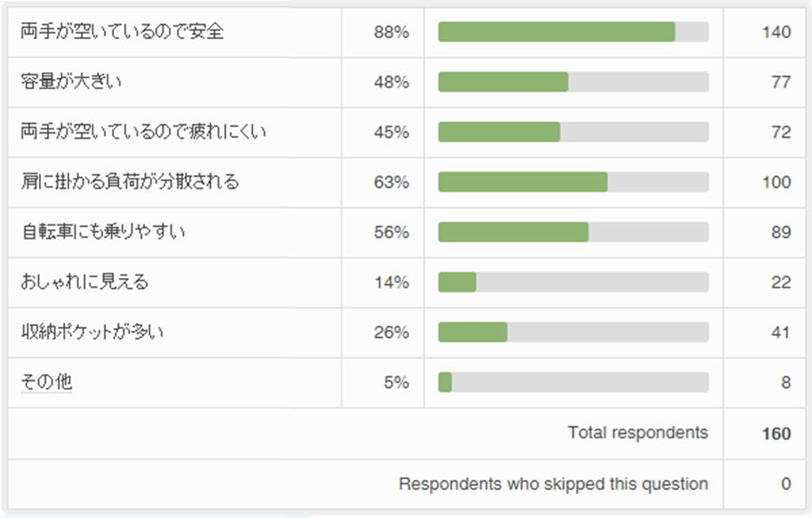The width and height of the screenshot is (812, 518).
Task: Click the おしゃれに見える answer label
Action: click(x=85, y=282)
